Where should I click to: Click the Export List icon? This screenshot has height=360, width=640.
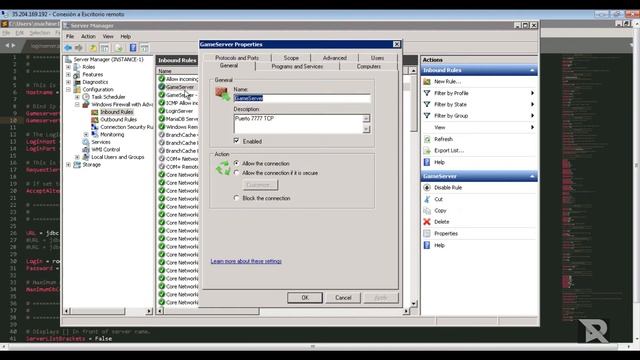tap(427, 151)
